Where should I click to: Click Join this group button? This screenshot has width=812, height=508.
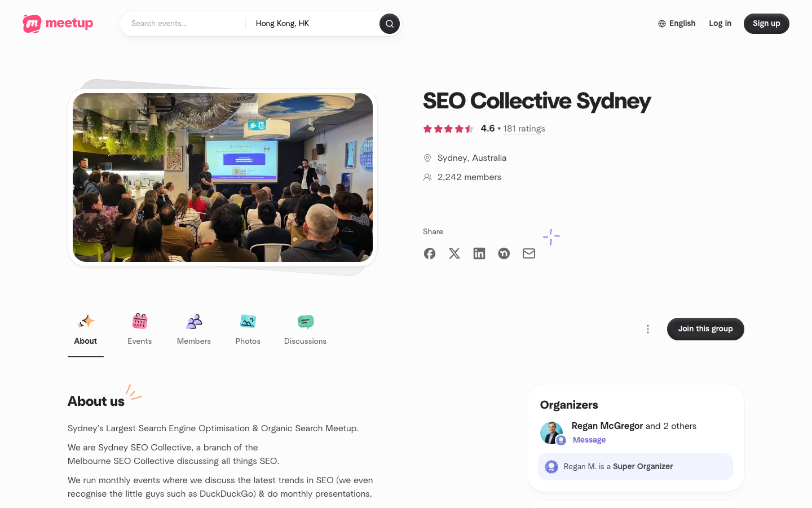tap(705, 329)
